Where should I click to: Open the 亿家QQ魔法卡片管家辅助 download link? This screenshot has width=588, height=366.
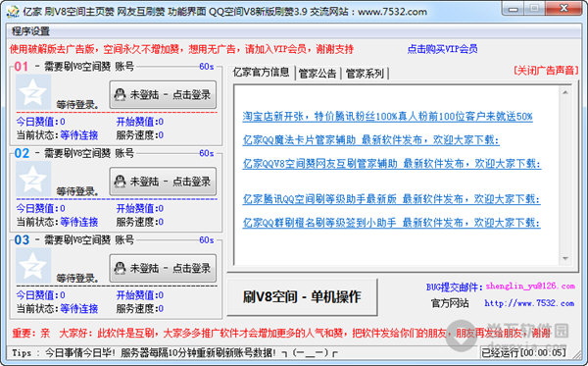tap(370, 140)
